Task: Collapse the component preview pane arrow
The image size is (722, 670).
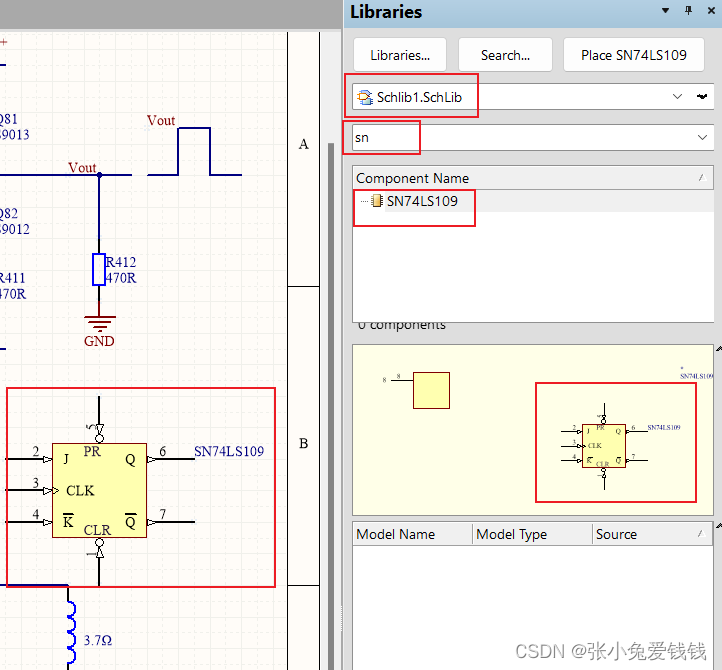Action: 718,349
